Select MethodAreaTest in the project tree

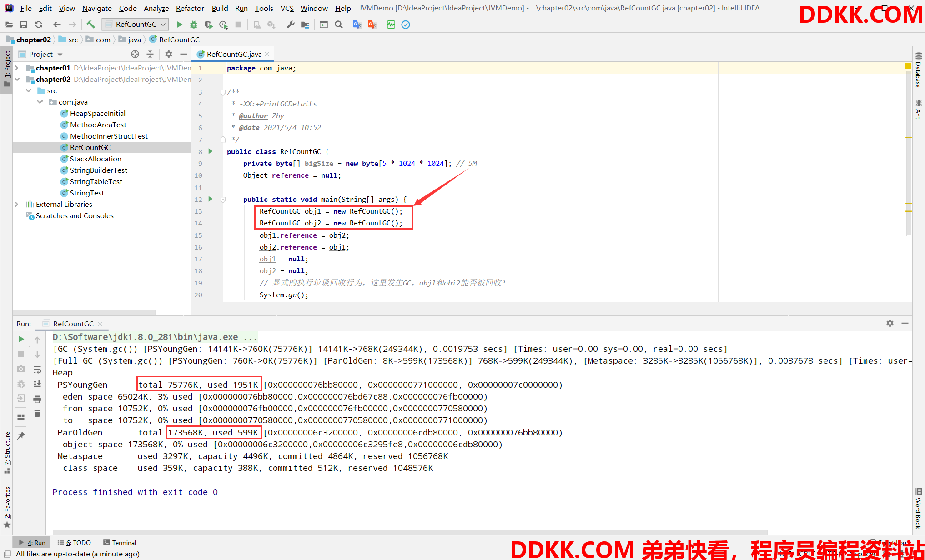(x=98, y=125)
